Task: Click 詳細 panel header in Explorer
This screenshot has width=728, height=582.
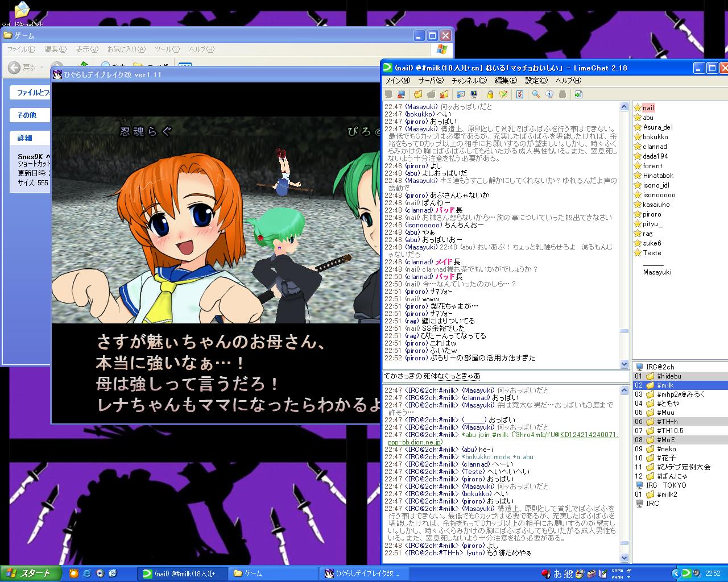Action: pos(28,138)
